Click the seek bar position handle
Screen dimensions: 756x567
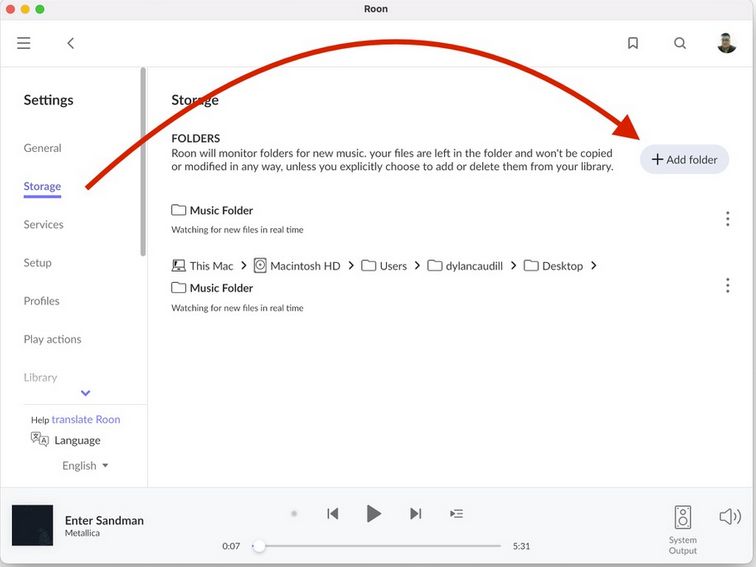(x=259, y=546)
